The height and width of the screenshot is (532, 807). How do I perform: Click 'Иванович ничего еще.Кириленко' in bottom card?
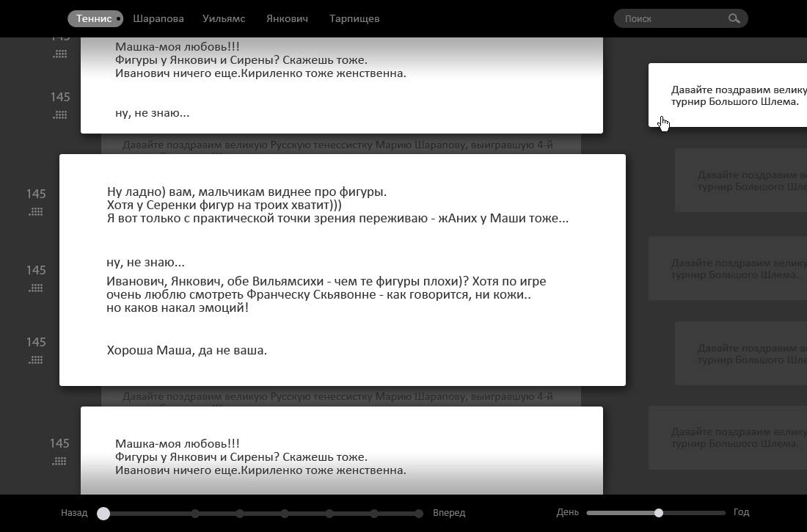(x=260, y=470)
